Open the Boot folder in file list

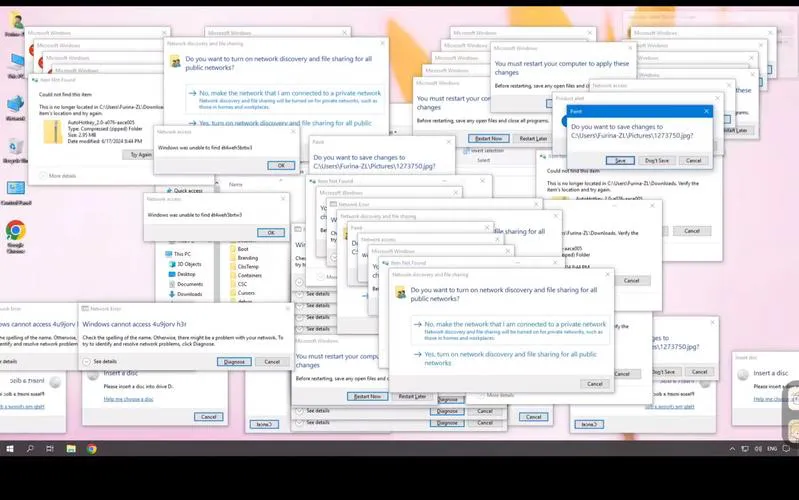click(239, 249)
